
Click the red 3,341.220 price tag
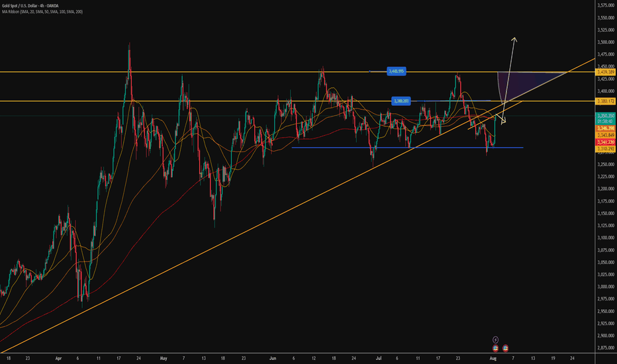(x=606, y=142)
